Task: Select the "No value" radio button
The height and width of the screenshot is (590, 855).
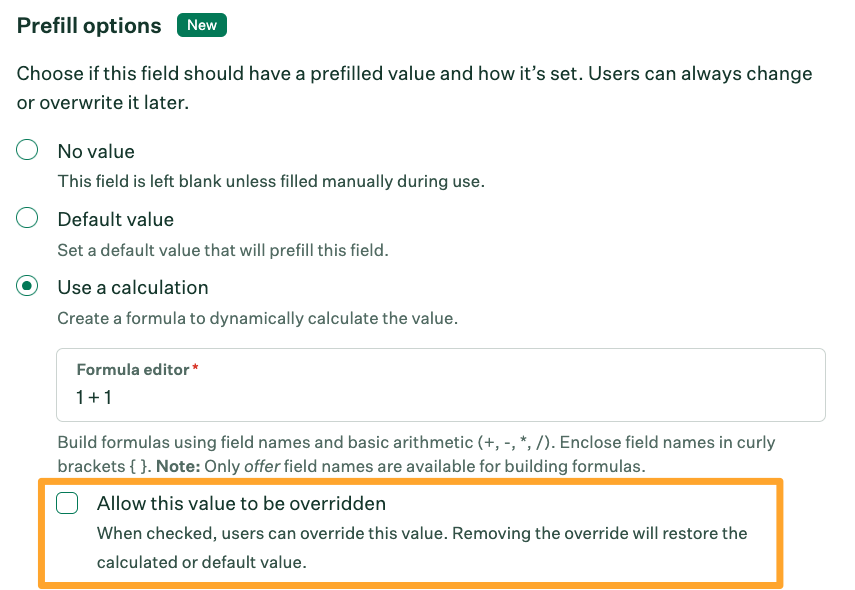Action: 28,151
